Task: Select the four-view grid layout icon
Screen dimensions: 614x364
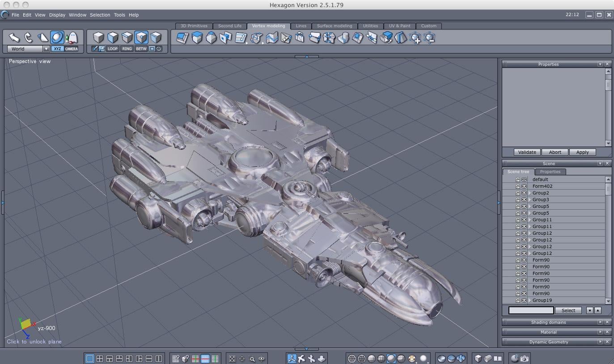Action: pos(100,359)
